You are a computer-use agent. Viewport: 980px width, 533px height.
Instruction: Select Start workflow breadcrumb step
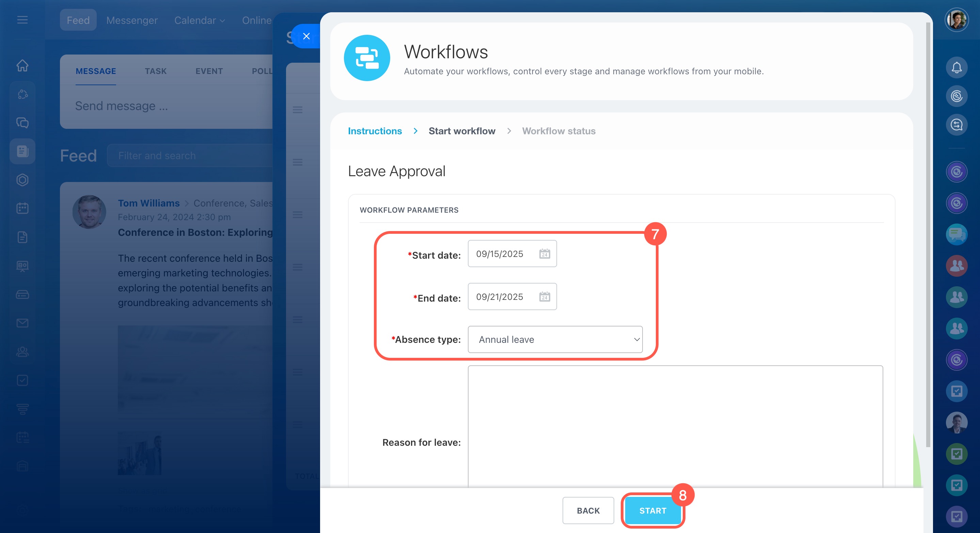pos(462,131)
